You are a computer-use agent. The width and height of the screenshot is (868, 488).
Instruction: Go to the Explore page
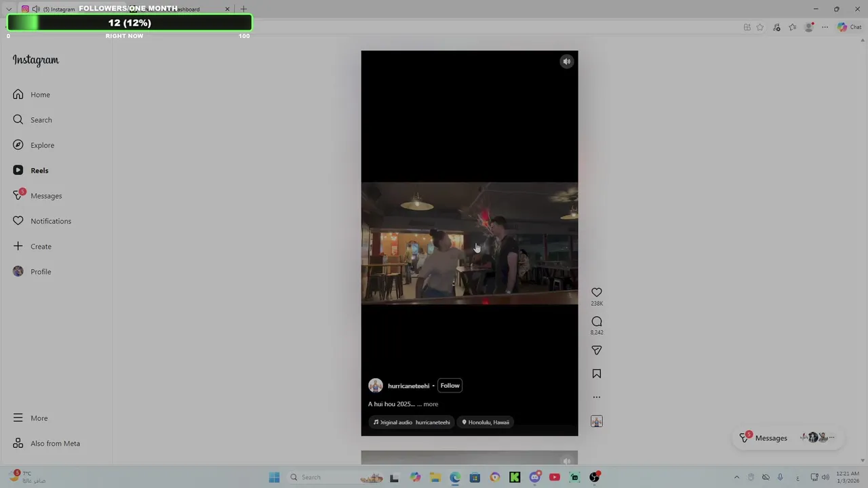tap(33, 145)
